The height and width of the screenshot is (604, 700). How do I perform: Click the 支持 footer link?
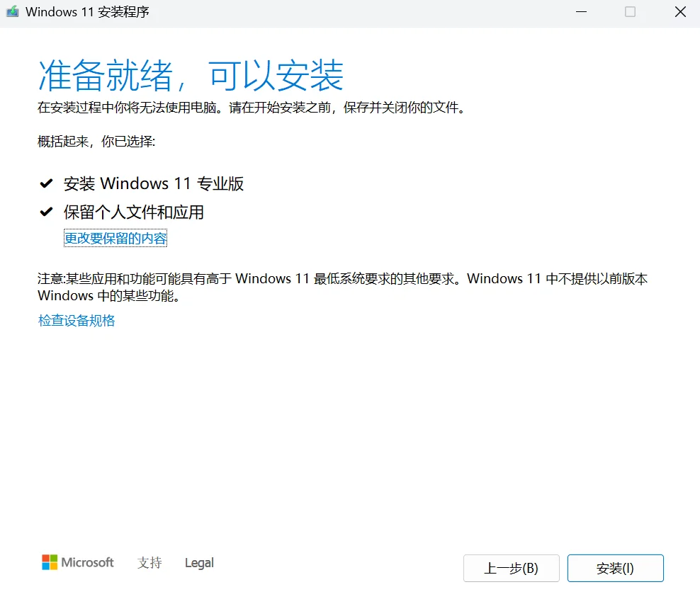click(149, 563)
